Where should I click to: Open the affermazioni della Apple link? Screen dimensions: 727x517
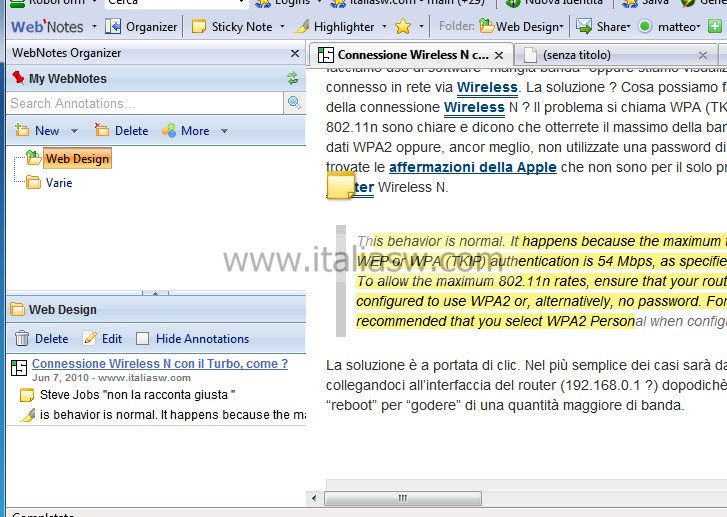pyautogui.click(x=472, y=167)
